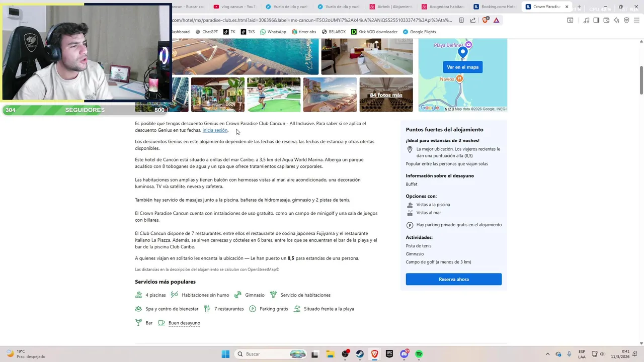Open Leo AI sparkle icon

pyautogui.click(x=616, y=20)
